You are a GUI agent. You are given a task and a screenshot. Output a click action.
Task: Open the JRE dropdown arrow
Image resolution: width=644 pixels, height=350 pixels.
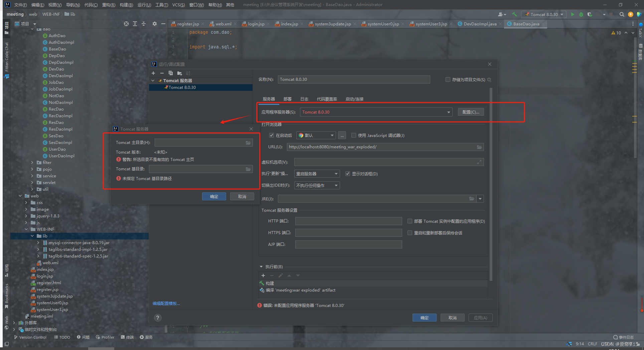tap(480, 199)
